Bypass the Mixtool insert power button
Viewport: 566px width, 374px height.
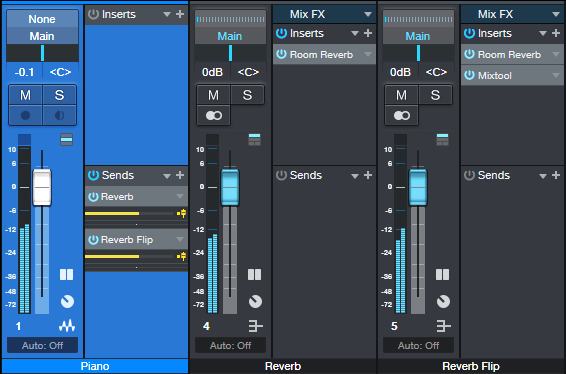tap(469, 75)
